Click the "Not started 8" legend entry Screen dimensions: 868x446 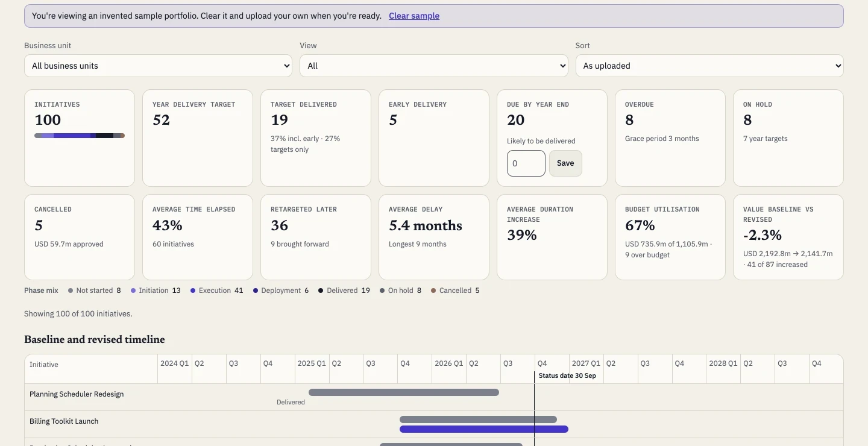click(x=95, y=291)
